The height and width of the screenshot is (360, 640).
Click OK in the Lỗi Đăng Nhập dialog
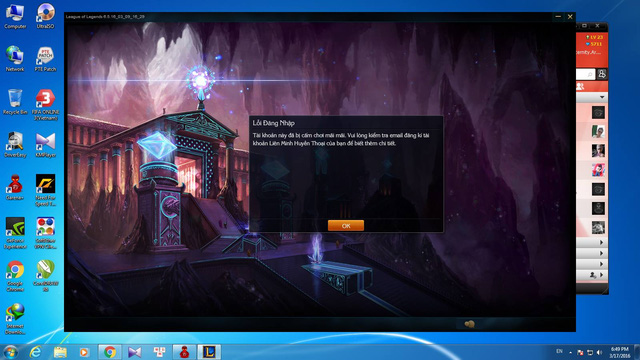[x=346, y=226]
